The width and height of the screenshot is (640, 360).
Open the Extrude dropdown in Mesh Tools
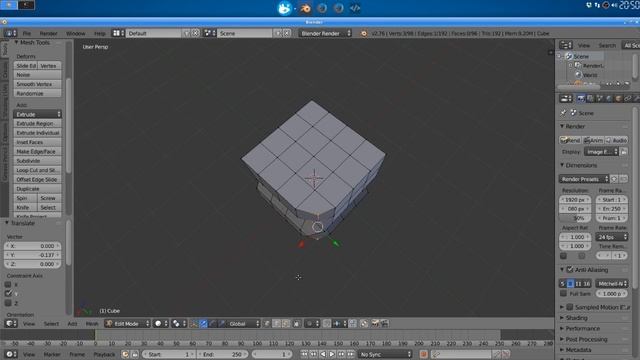click(x=38, y=114)
